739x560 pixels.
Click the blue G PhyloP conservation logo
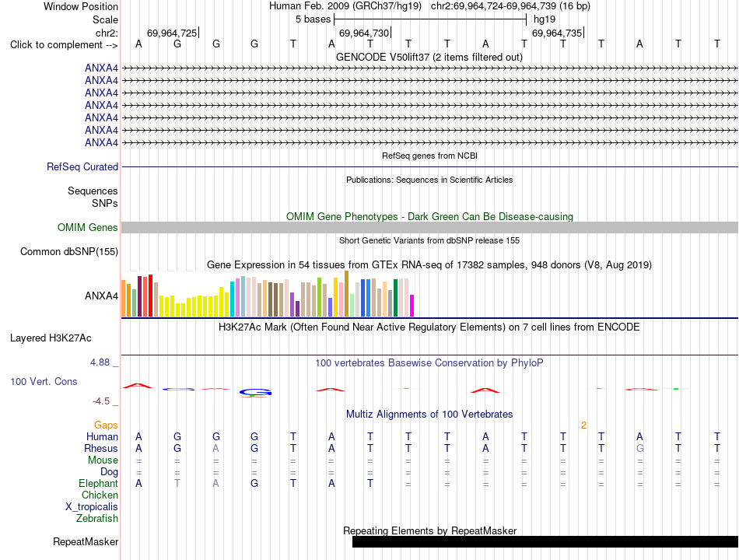click(x=255, y=393)
